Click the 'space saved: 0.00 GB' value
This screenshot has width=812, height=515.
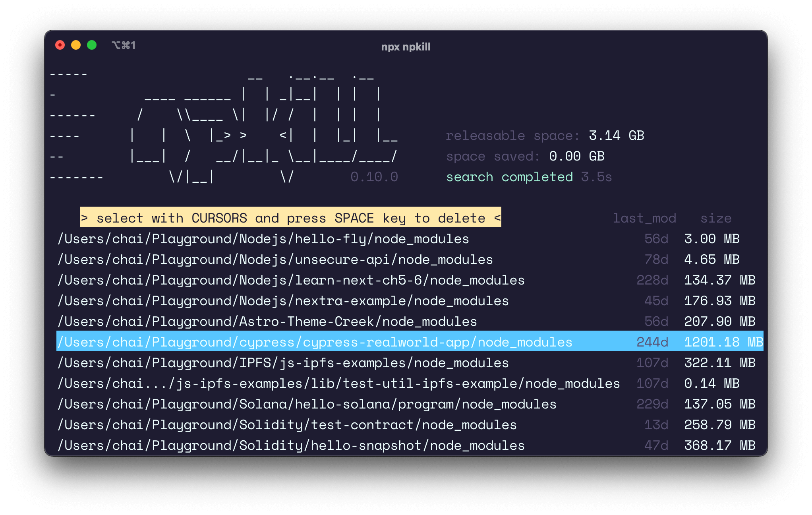tap(576, 156)
